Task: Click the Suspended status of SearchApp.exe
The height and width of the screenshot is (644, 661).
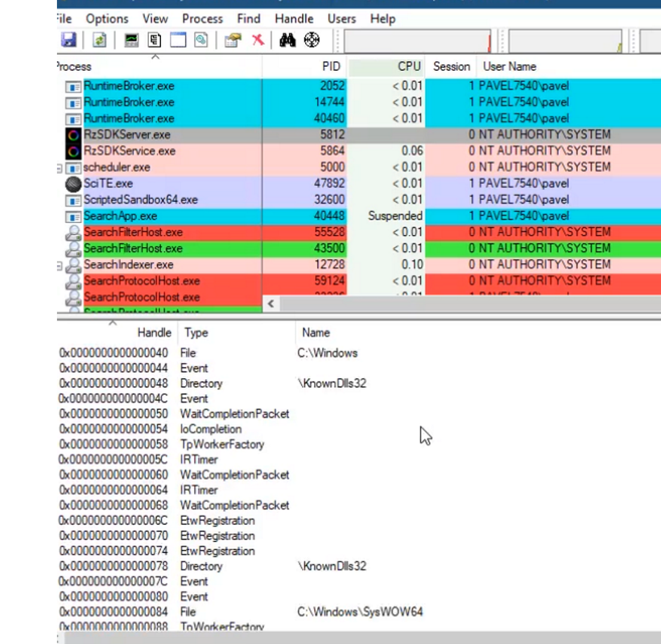Action: (x=395, y=217)
